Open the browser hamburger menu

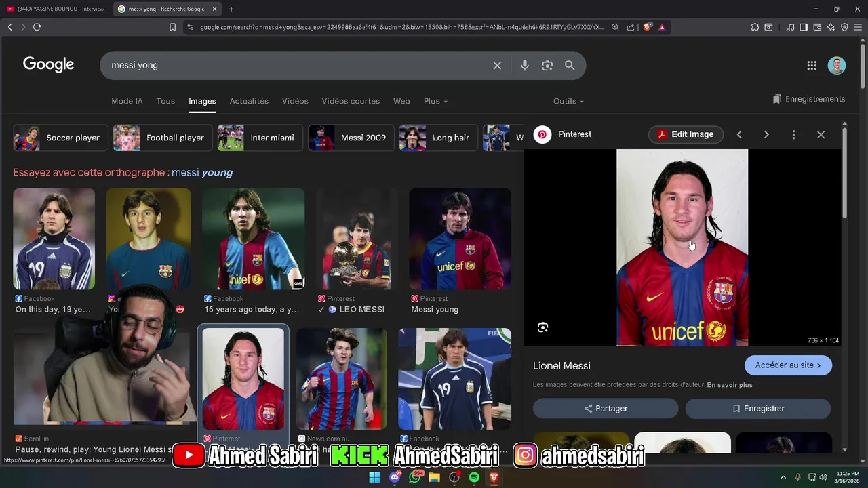click(858, 27)
